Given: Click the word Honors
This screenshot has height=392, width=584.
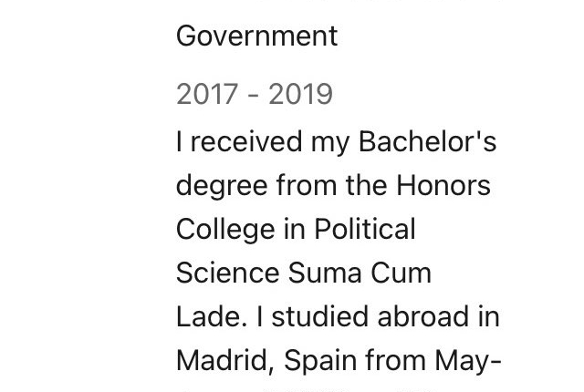Looking at the screenshot, I should (x=443, y=185).
